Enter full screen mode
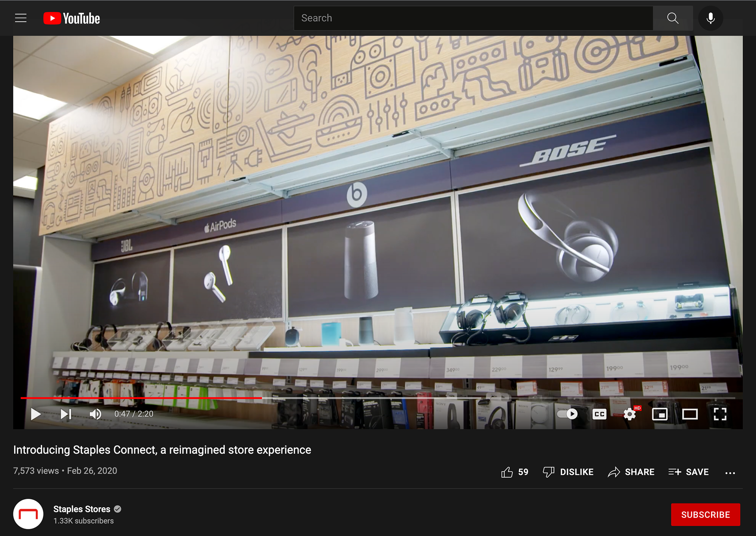The width and height of the screenshot is (756, 536). (720, 414)
